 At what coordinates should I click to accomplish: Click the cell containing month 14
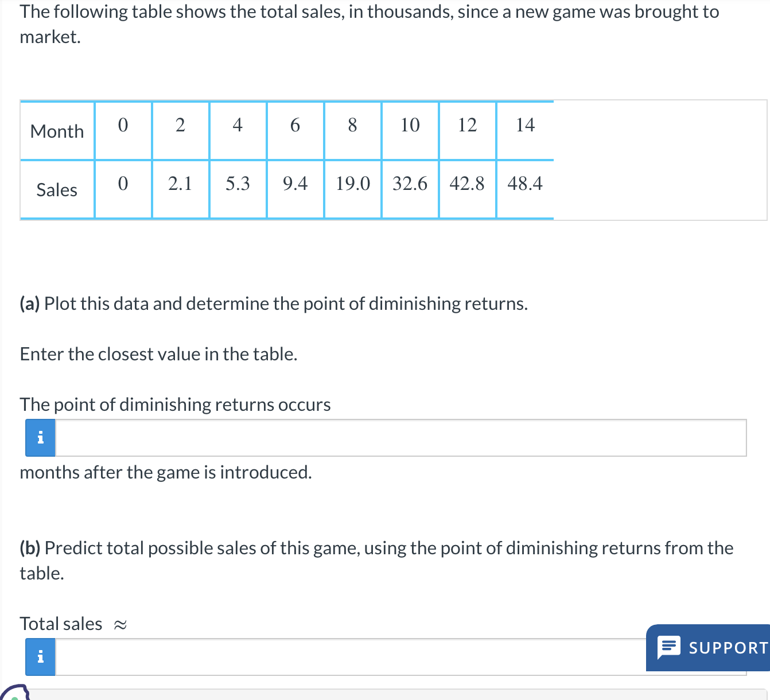point(525,126)
